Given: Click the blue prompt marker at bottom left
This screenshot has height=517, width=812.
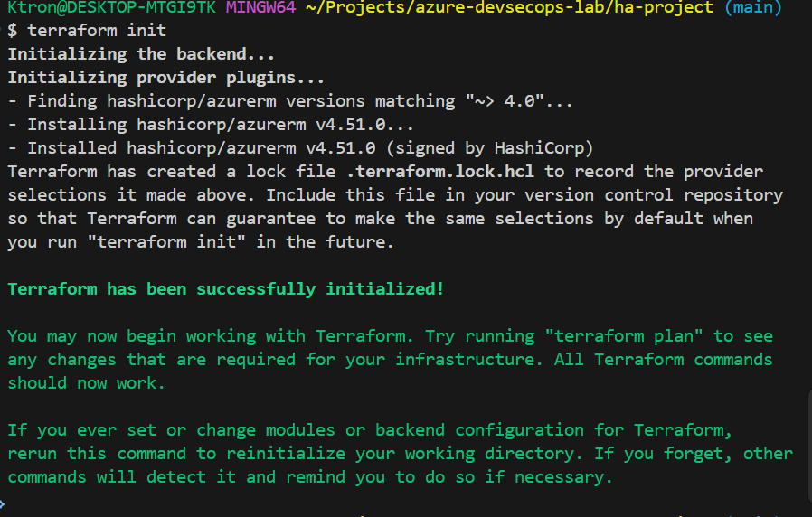Looking at the screenshot, I should click(4, 503).
